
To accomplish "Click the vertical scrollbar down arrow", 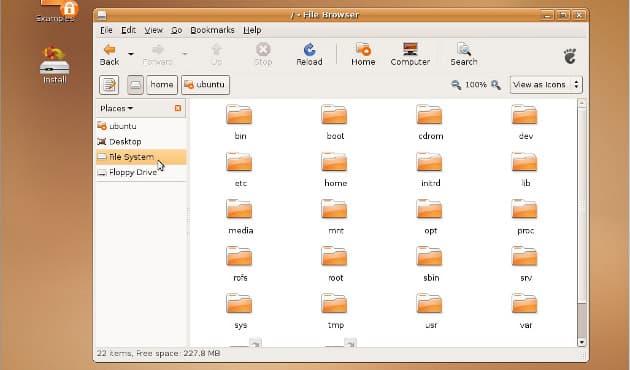I will click(581, 343).
